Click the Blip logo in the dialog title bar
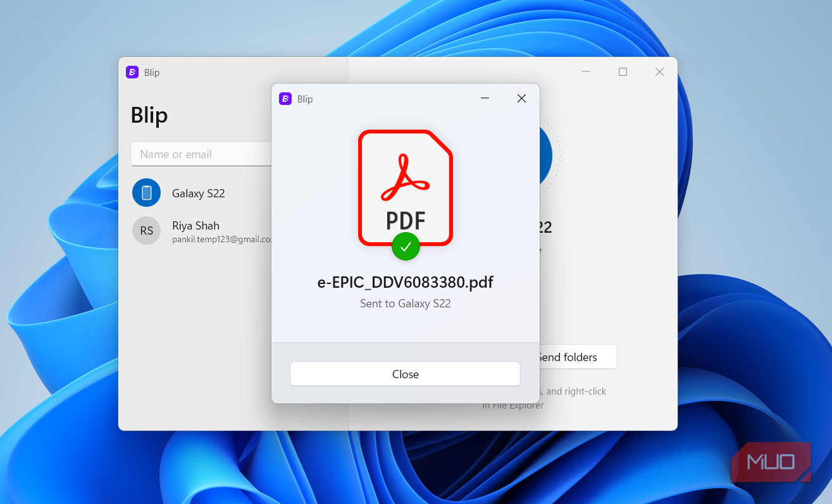The width and height of the screenshot is (832, 504). point(285,99)
